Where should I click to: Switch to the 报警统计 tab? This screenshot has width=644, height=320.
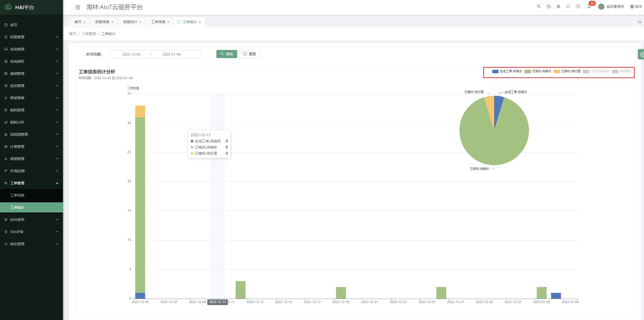click(130, 22)
